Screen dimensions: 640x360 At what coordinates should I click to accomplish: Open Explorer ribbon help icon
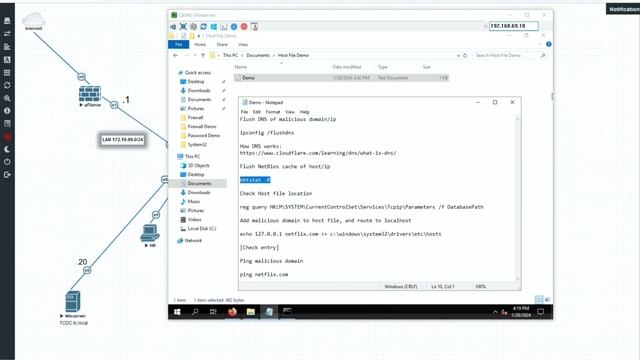click(x=549, y=44)
